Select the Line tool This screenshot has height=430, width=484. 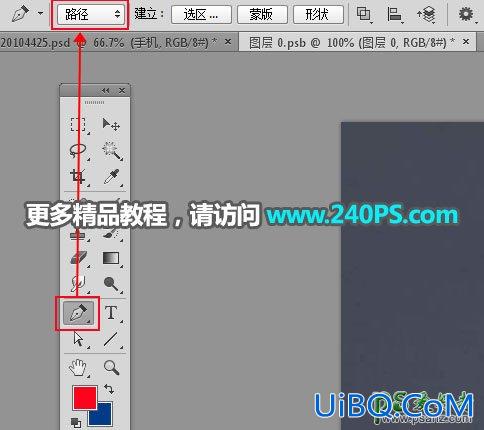[x=111, y=340]
